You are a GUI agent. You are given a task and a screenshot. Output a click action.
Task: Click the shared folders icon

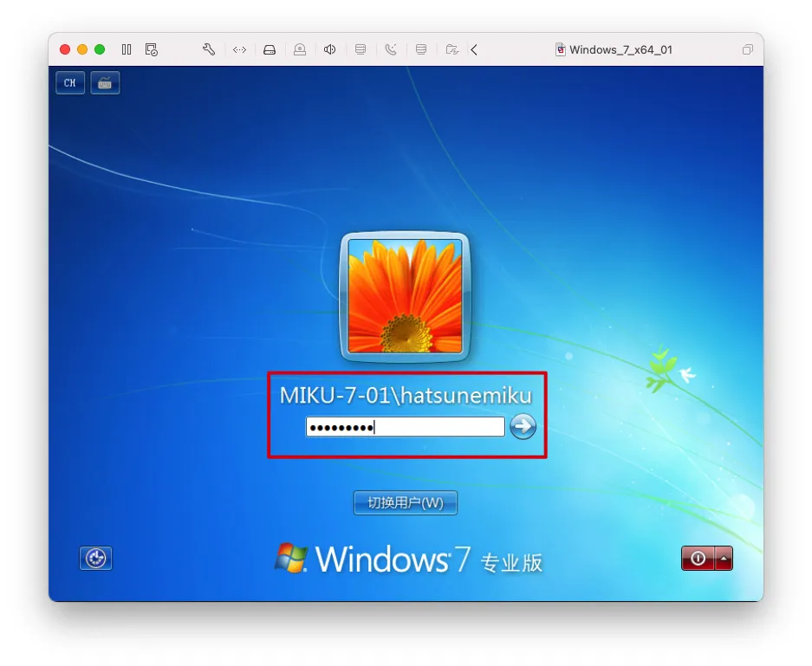click(451, 49)
